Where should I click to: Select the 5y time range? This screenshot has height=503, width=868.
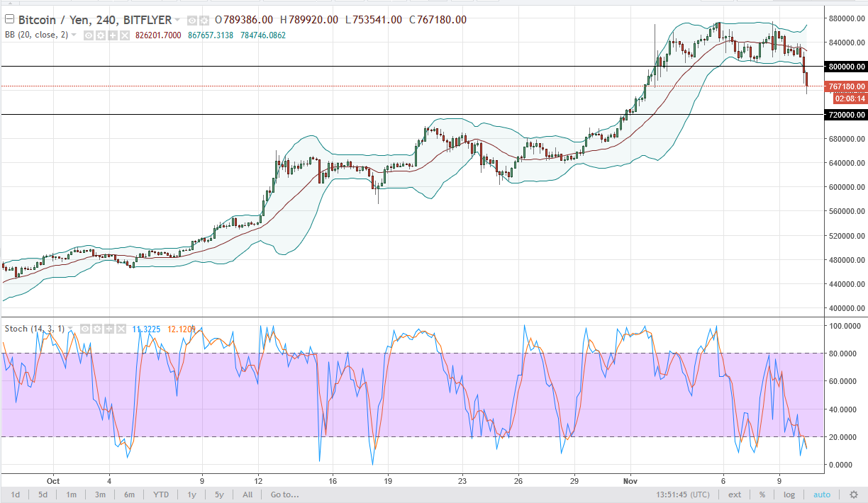pos(219,494)
